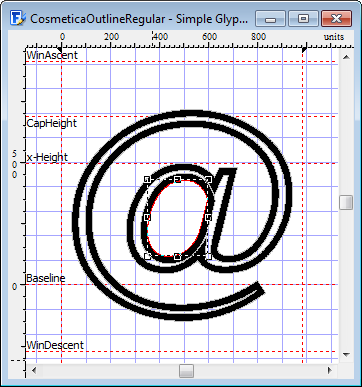Click the 500 mark on vertical ruler
The image size is (362, 387).
(x=14, y=164)
